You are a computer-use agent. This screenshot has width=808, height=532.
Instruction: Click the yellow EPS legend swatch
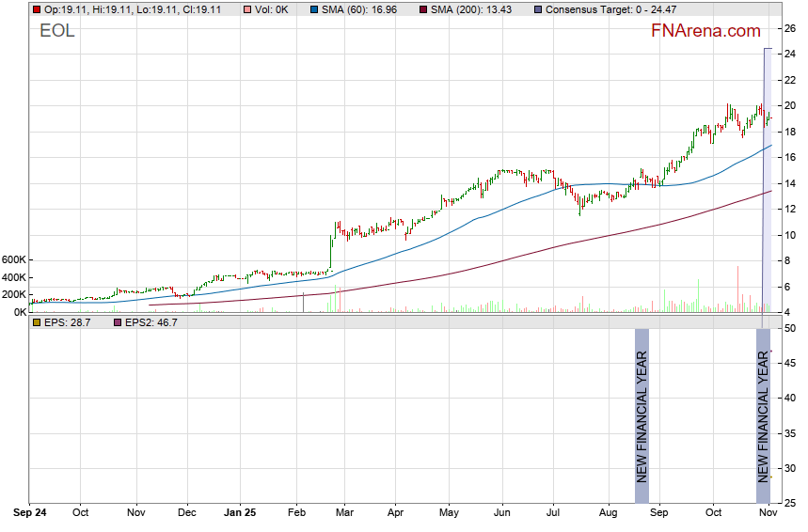[x=37, y=322]
